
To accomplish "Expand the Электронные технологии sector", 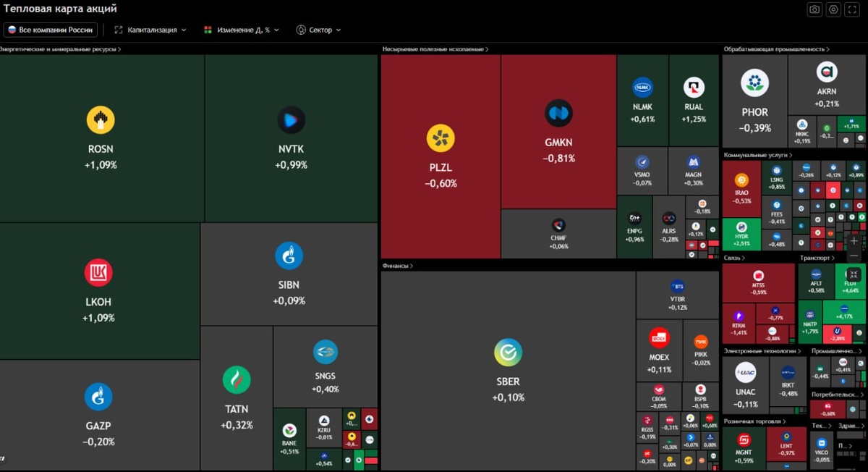I will point(762,350).
